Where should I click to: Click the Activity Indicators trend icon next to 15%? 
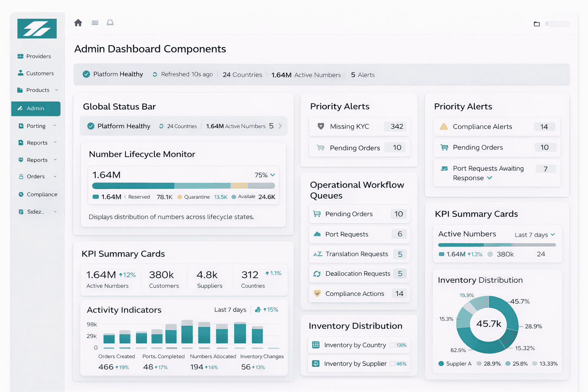point(258,309)
